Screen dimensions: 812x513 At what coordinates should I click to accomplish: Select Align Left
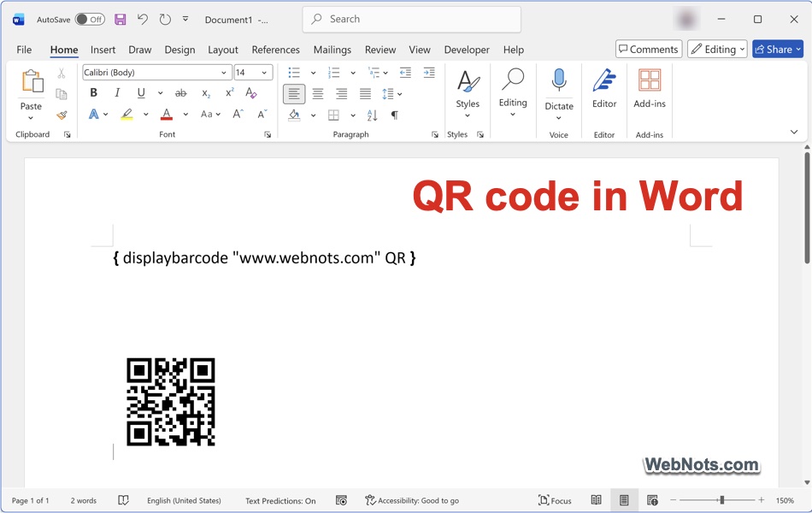(x=294, y=94)
